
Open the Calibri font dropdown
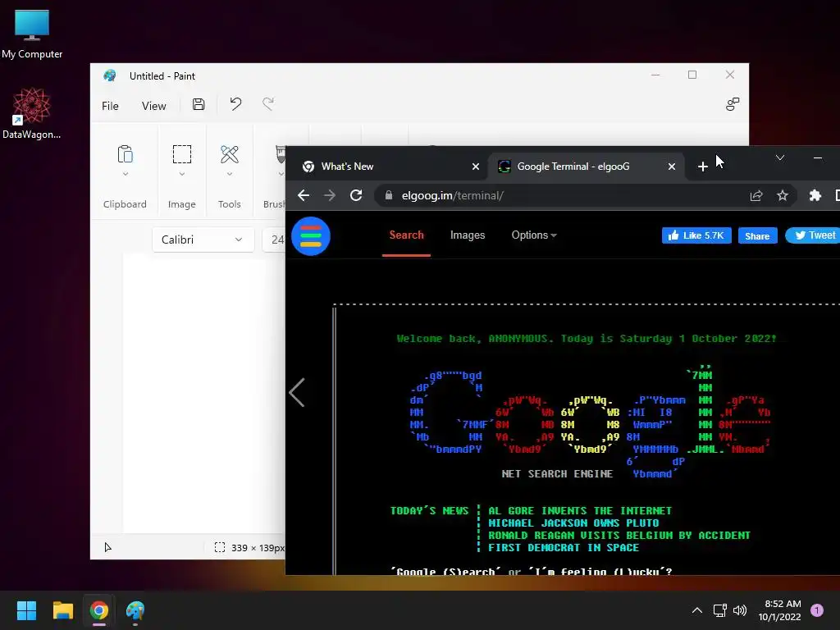[203, 240]
